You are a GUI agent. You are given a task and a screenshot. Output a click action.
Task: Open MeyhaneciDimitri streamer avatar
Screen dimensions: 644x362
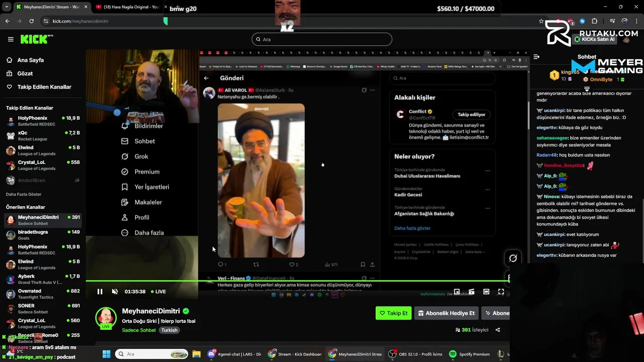click(106, 317)
